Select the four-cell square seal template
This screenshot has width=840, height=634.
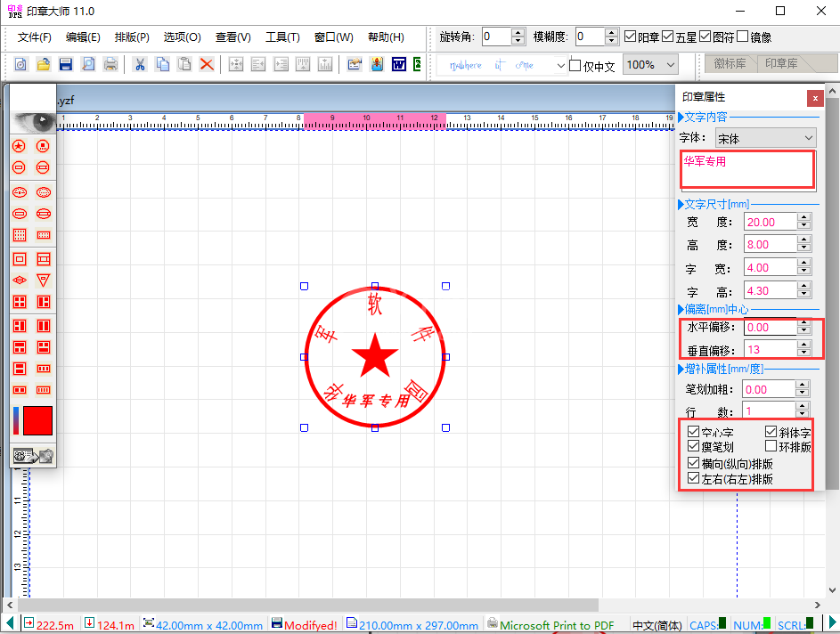[20, 302]
